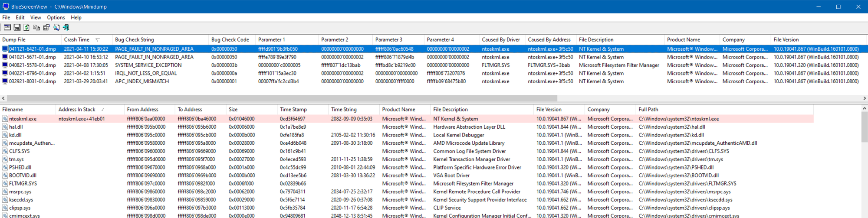Image resolution: width=868 pixels, height=218 pixels.
Task: Click the Copy Selected Items toolbar icon
Action: click(36, 27)
